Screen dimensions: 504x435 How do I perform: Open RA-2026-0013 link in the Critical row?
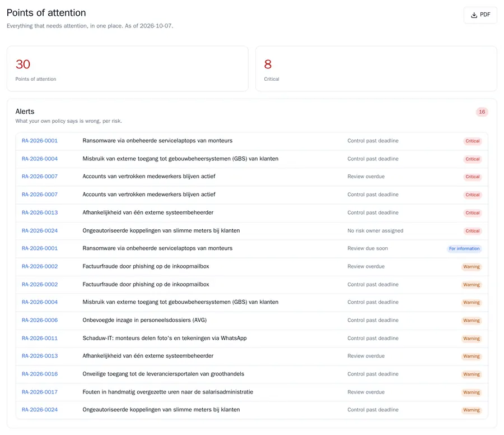40,212
